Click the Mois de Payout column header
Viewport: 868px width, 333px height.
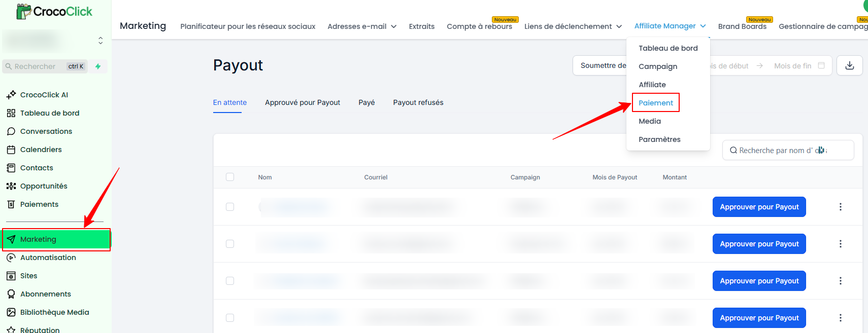point(615,177)
